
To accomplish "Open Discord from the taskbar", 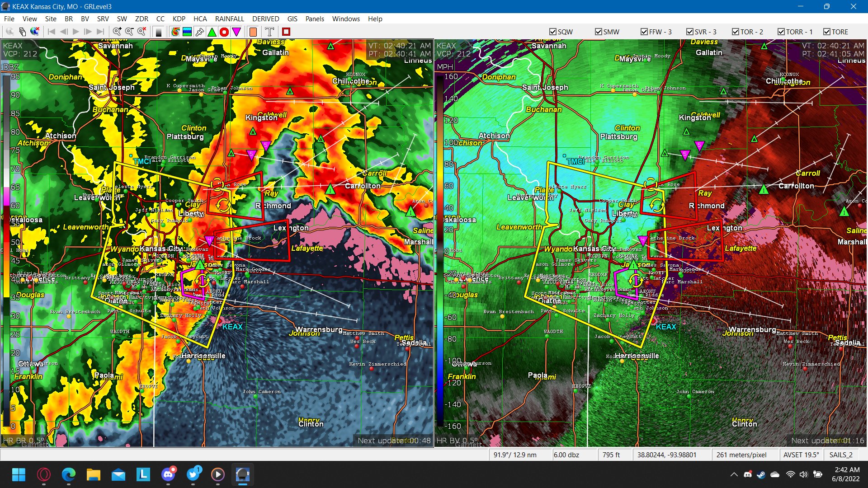I will pos(169,475).
